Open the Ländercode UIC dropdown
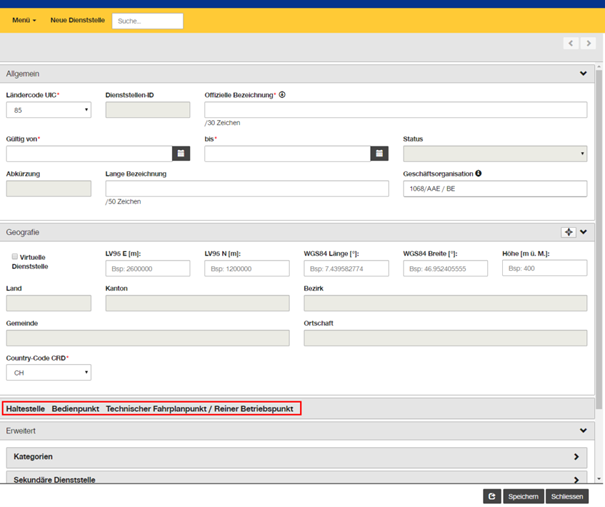The height and width of the screenshot is (507, 605). click(49, 110)
